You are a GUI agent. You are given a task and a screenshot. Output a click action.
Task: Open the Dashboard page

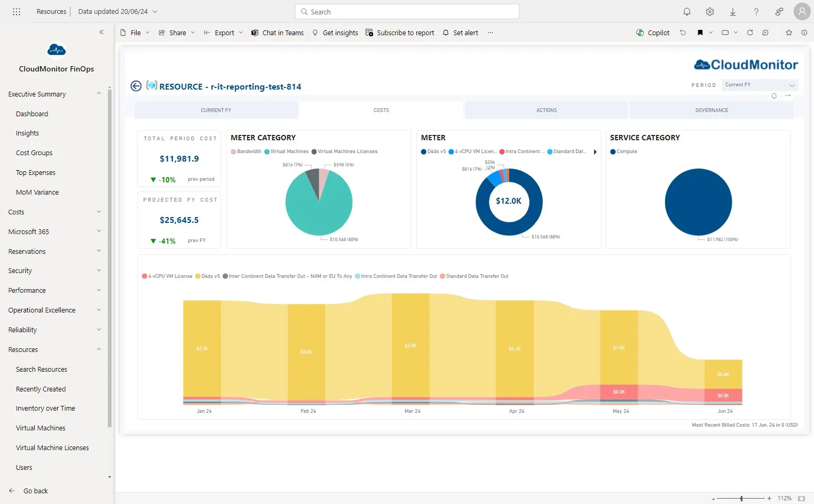(x=32, y=114)
